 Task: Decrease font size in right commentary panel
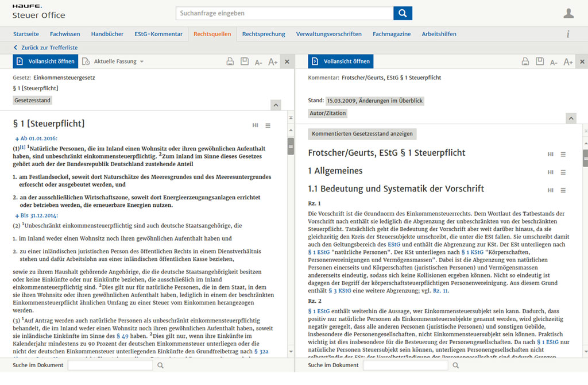[x=554, y=62]
